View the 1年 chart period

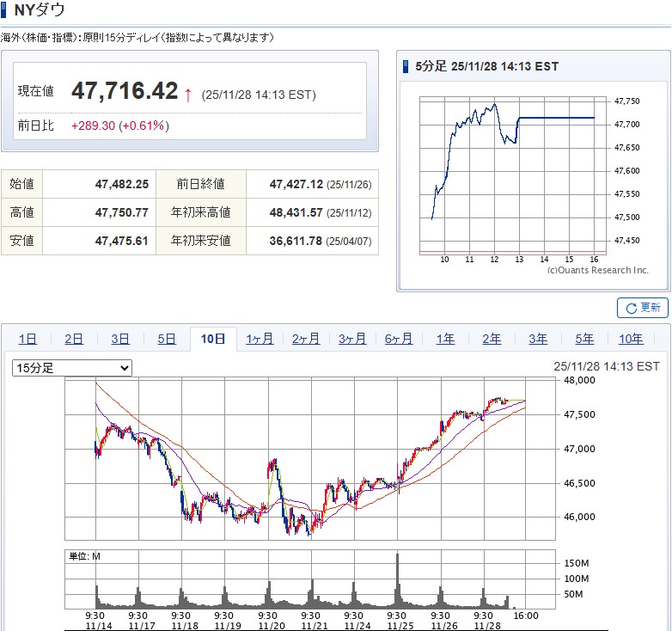pos(445,339)
